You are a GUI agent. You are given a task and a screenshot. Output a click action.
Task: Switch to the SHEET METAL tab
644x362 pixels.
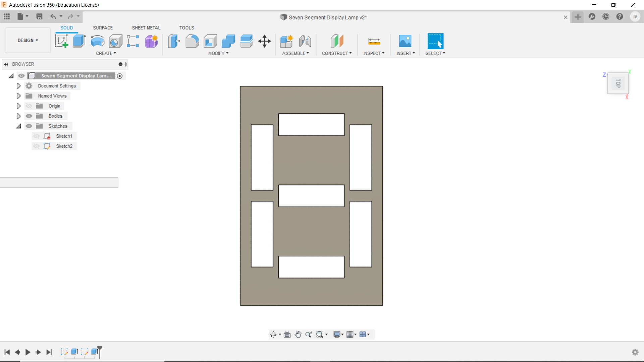point(146,28)
